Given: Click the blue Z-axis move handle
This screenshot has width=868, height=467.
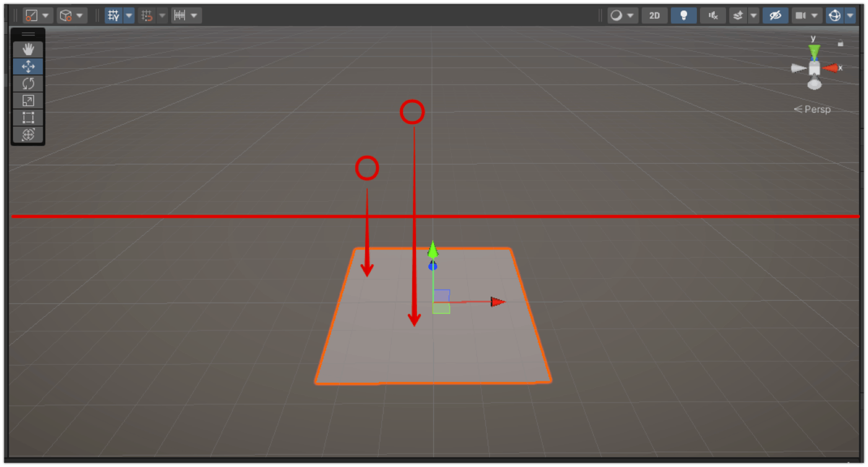Looking at the screenshot, I should 433,266.
